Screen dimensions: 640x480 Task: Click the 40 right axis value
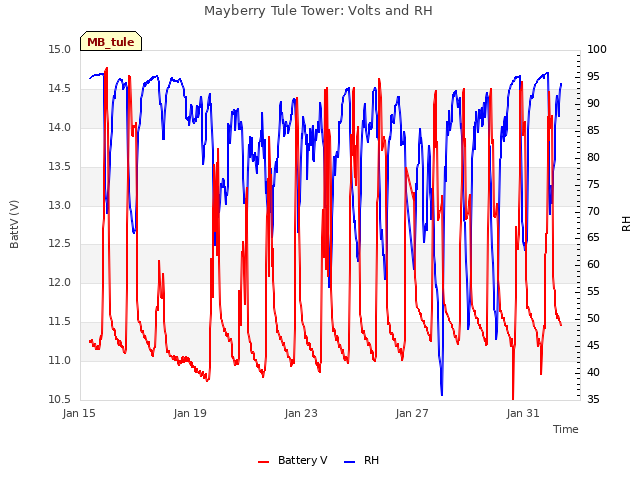(x=593, y=372)
